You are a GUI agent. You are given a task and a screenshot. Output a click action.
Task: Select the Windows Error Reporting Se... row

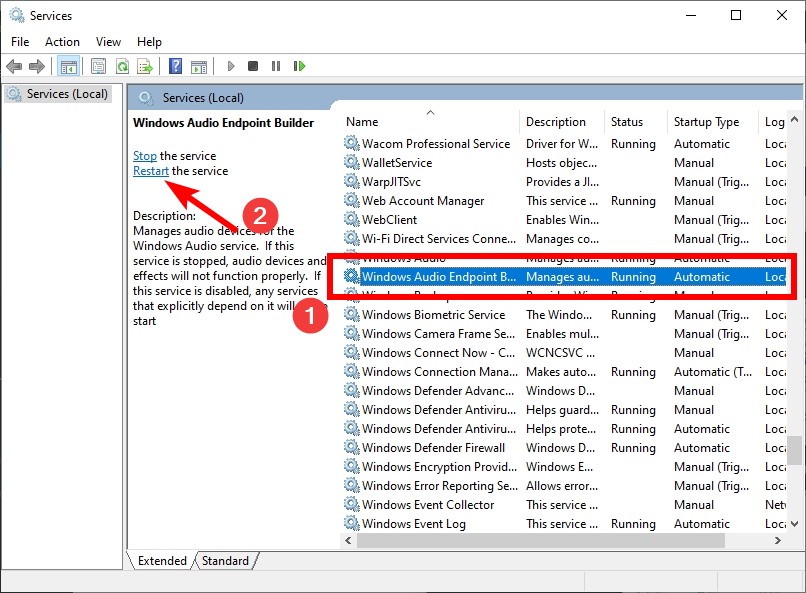tap(564, 486)
